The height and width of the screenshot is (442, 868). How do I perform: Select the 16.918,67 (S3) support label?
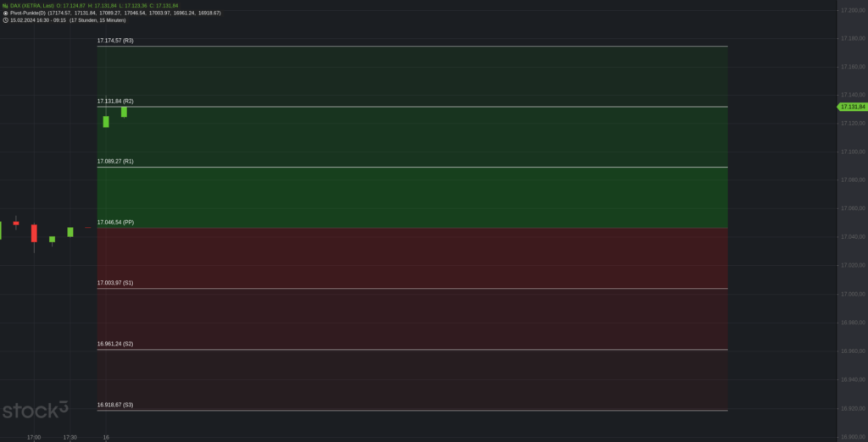coord(115,405)
